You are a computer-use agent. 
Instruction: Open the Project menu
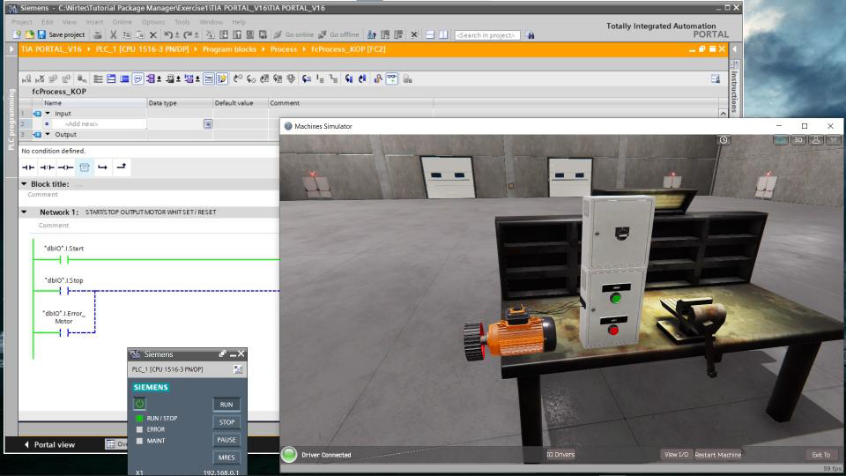pyautogui.click(x=22, y=22)
